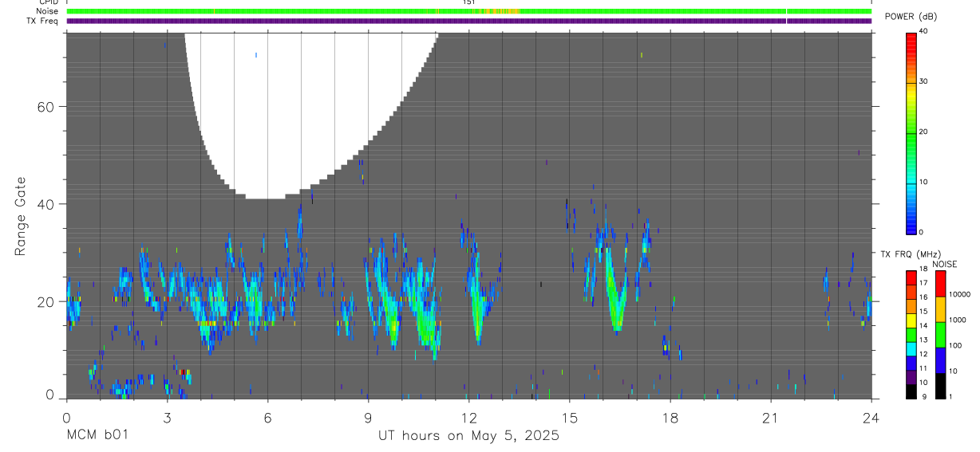Click the TX Freq row label at top left
980x452 pixels.
pos(41,21)
